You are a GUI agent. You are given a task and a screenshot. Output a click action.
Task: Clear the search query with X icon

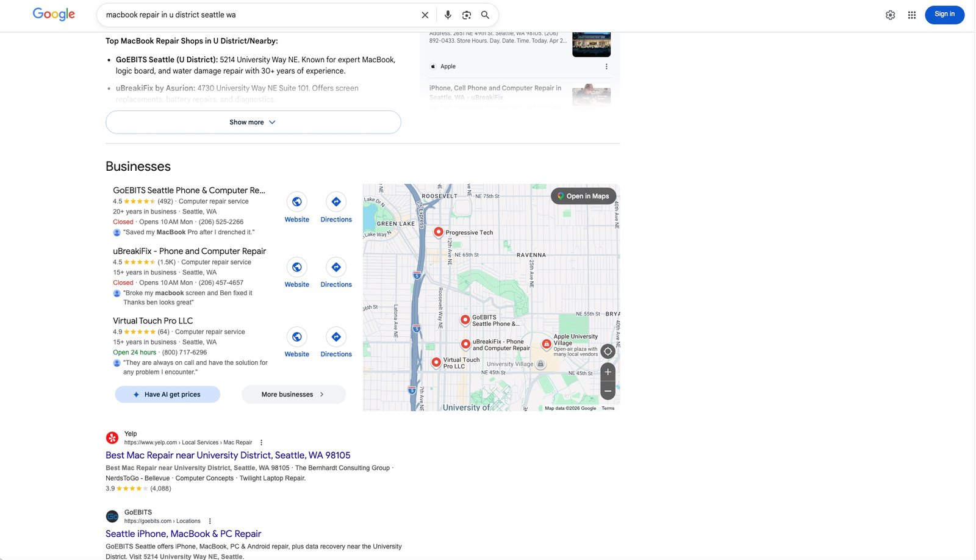click(x=425, y=15)
